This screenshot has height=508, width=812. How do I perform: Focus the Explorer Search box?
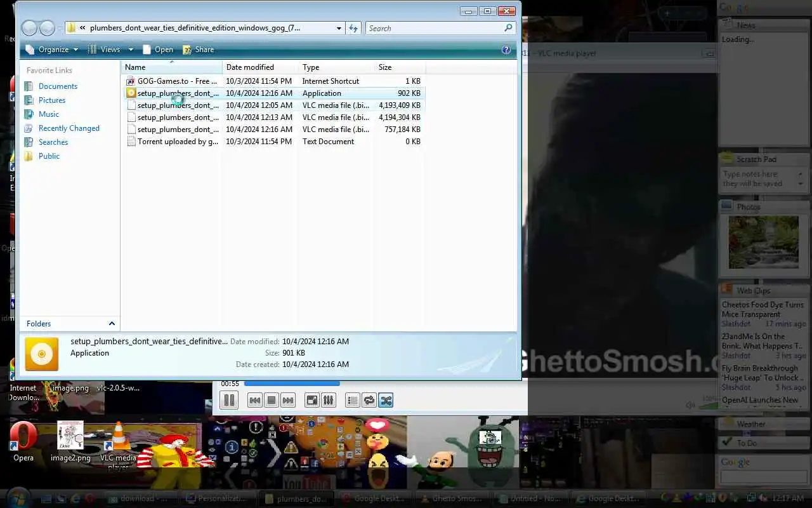point(435,28)
